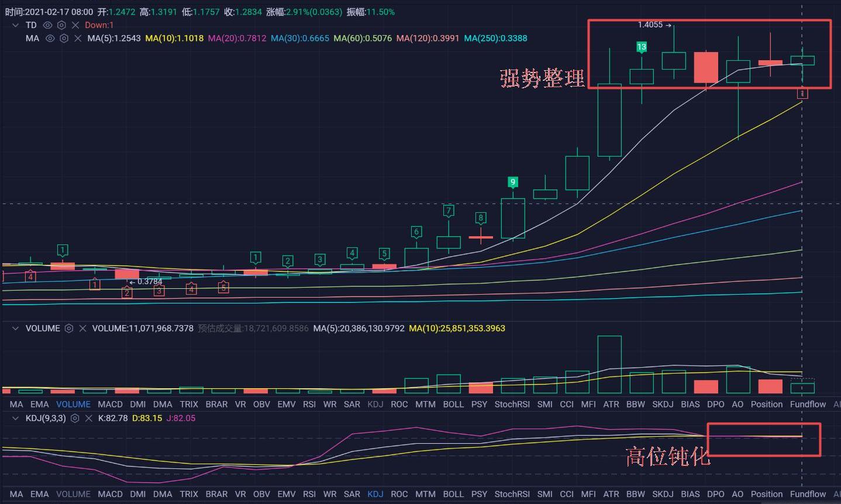The height and width of the screenshot is (504, 841).
Task: Select DMI in the upper indicator tab row
Action: [x=138, y=404]
